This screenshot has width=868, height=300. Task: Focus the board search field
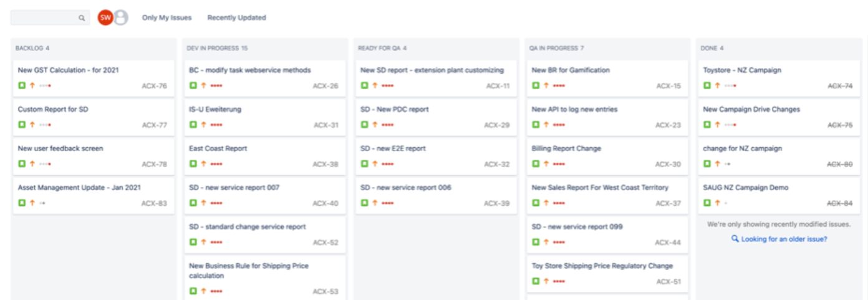(x=50, y=18)
